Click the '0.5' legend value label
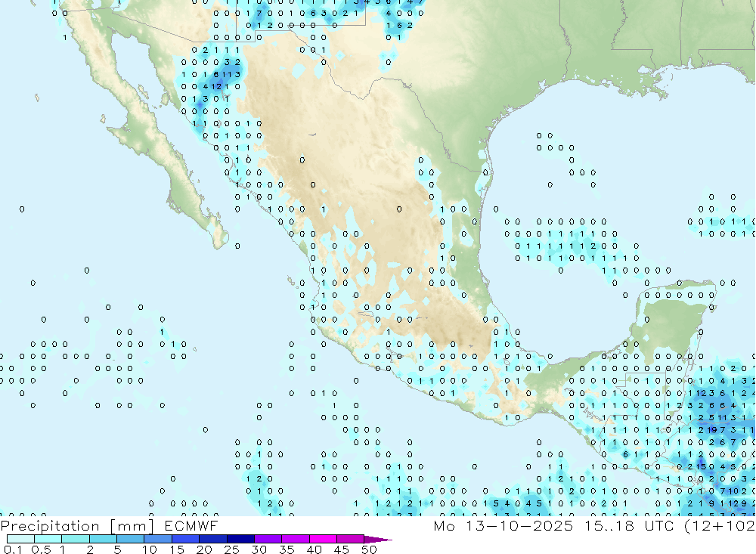 [x=41, y=549]
